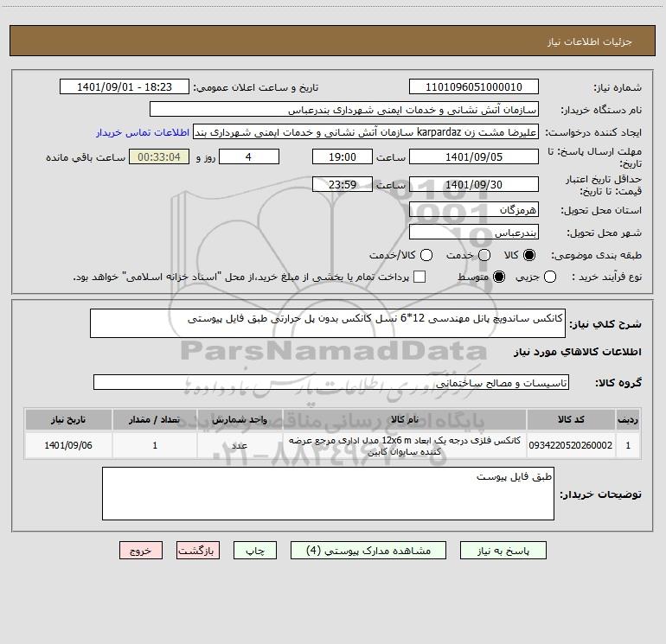Click the unit cell عدد
666x644 pixels.
(240, 445)
